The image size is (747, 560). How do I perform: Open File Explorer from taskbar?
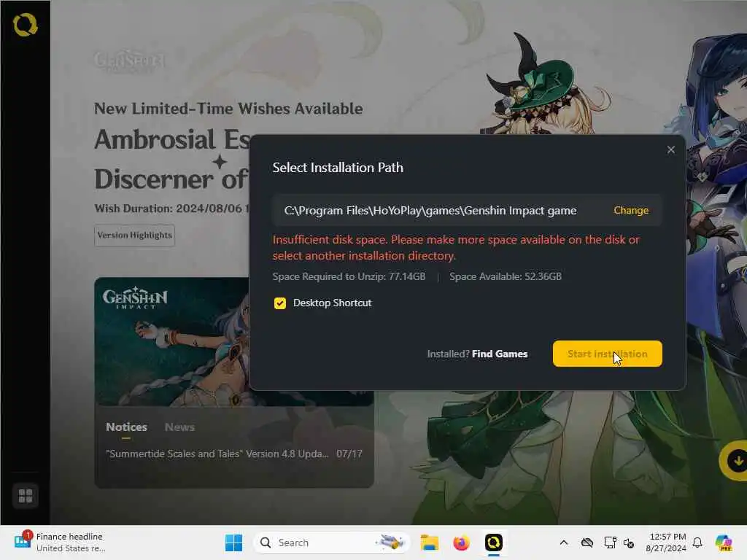pyautogui.click(x=429, y=542)
